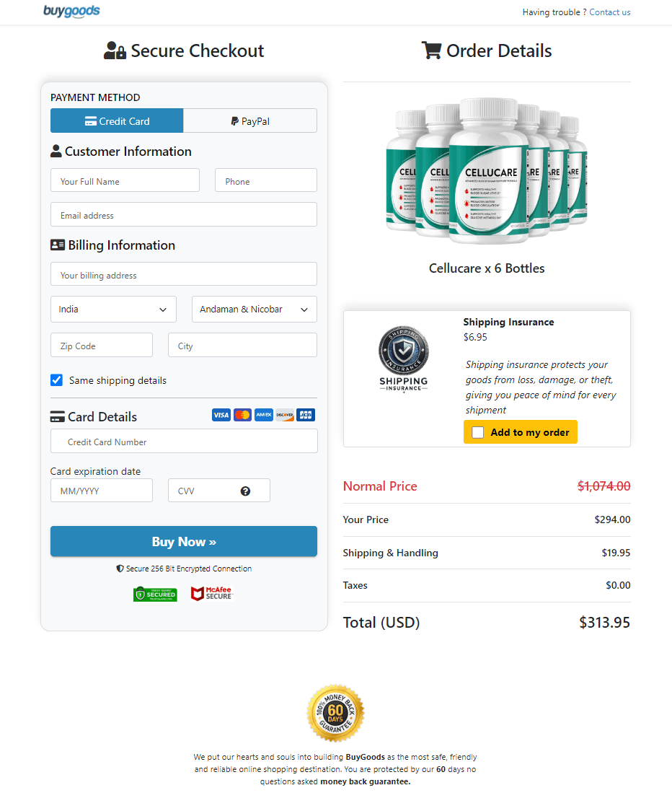This screenshot has width=672, height=798.
Task: Select the Credit Card payment tab
Action: pos(117,120)
